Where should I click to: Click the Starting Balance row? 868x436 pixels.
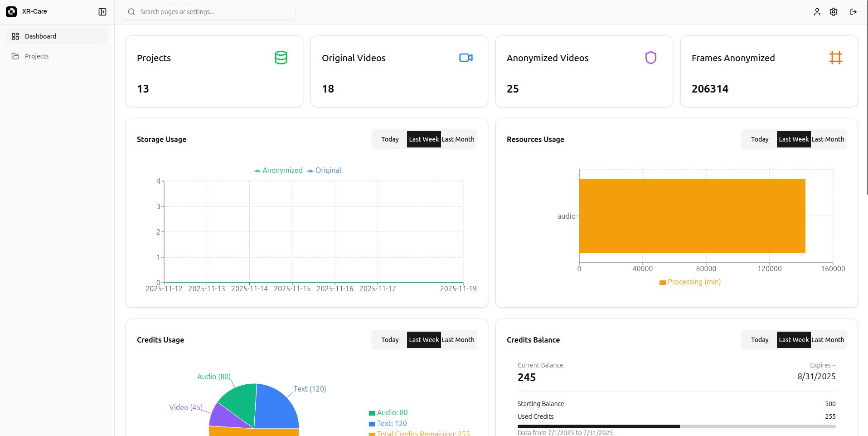[676, 404]
